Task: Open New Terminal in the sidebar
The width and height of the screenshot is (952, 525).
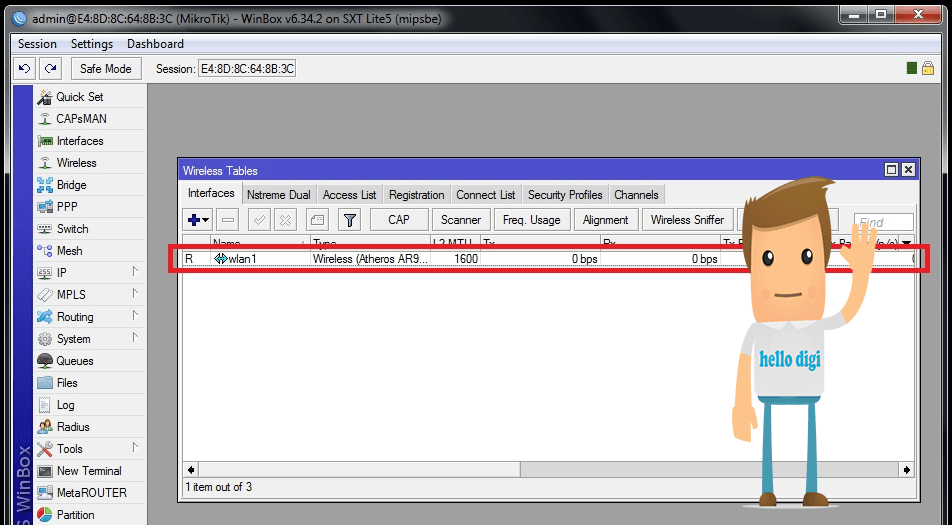Action: (x=91, y=471)
